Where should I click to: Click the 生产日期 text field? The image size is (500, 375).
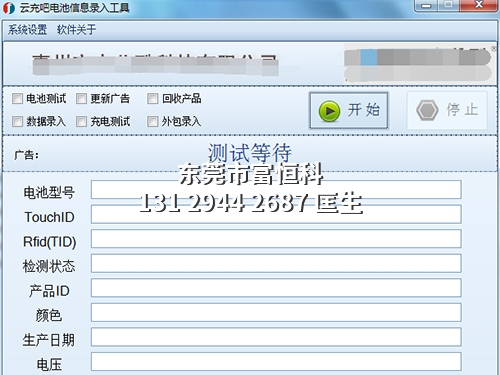[x=276, y=337]
